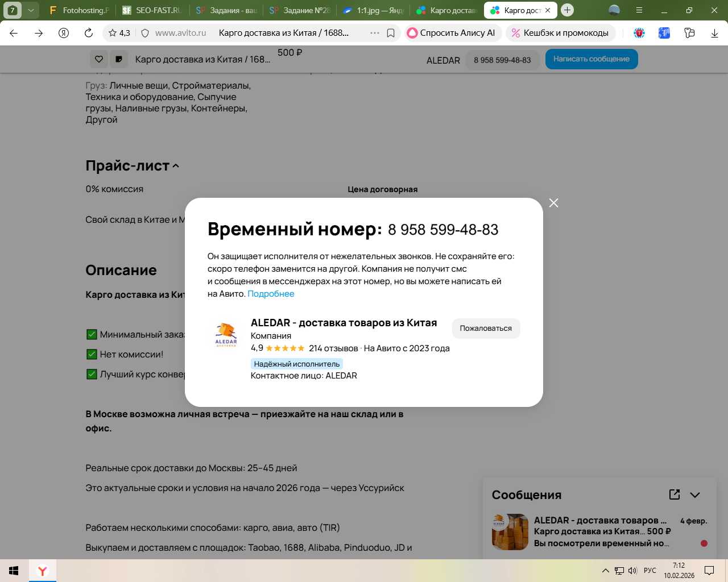Go forward to the next page
Screen dimensions: 728x582
pyautogui.click(x=39, y=33)
